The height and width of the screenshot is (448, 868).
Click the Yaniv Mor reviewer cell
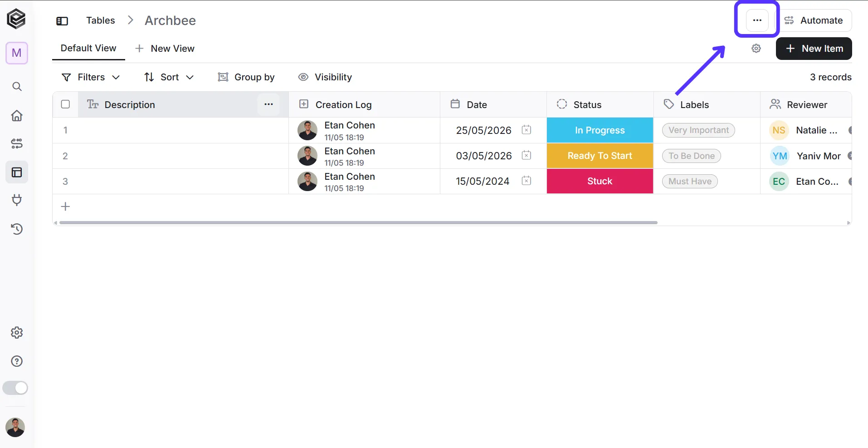pyautogui.click(x=806, y=156)
